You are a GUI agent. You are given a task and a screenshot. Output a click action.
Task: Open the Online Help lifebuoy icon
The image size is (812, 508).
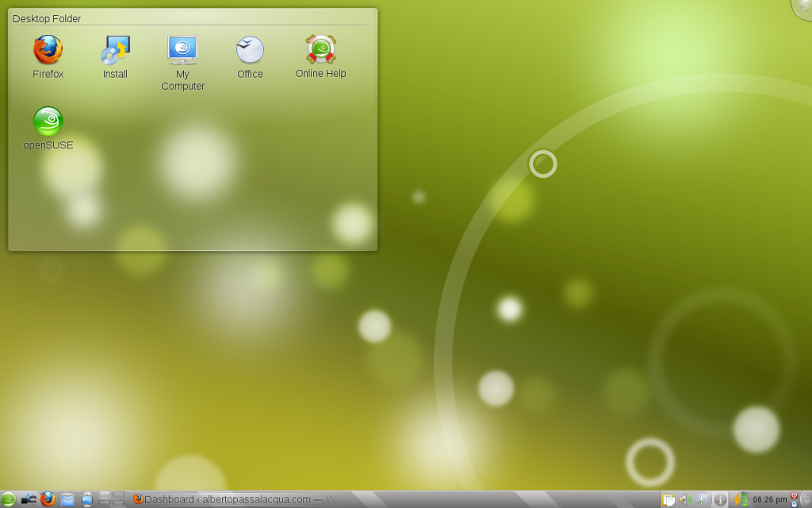coord(320,50)
